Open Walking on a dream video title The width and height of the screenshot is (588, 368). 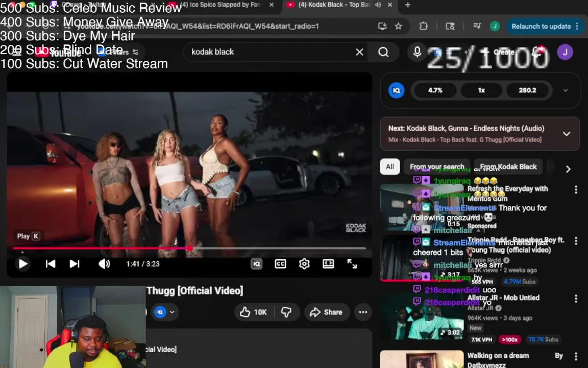[x=498, y=359]
